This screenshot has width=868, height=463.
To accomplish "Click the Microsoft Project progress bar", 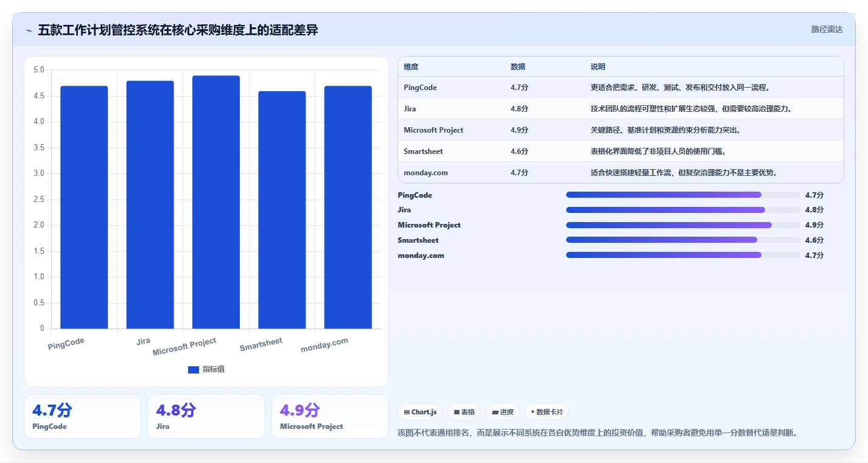I will coord(683,225).
